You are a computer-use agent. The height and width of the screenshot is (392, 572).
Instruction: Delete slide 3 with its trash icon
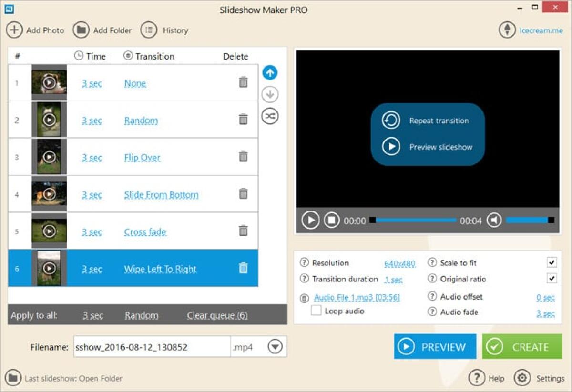pyautogui.click(x=243, y=156)
